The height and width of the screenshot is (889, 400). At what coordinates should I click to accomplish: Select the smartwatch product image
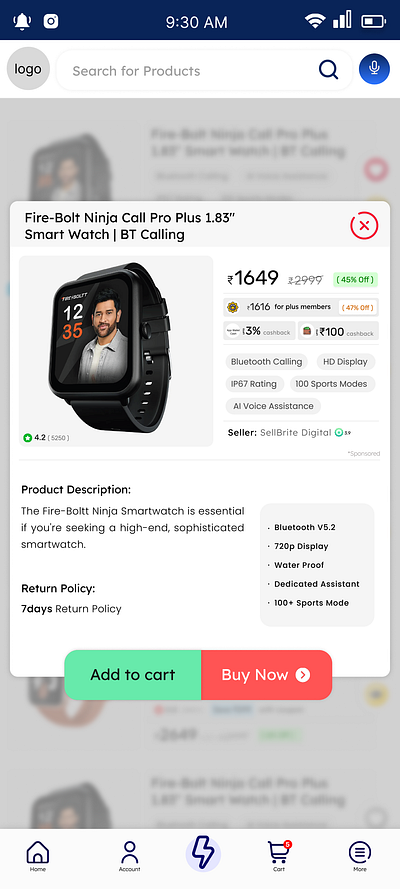116,351
